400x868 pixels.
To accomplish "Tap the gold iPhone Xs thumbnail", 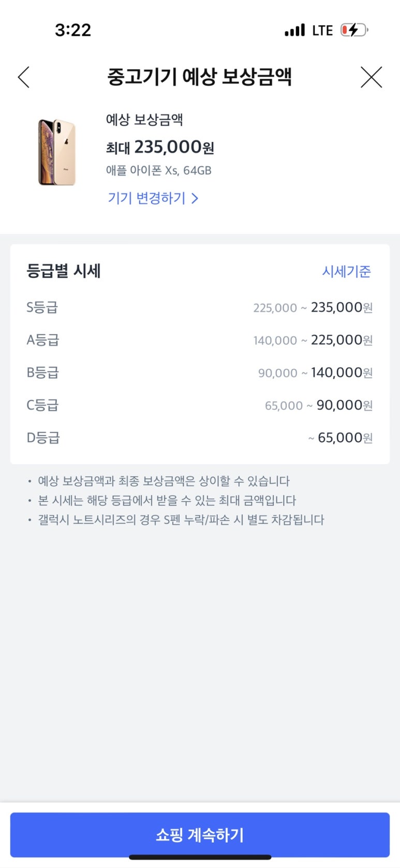I will click(x=57, y=152).
